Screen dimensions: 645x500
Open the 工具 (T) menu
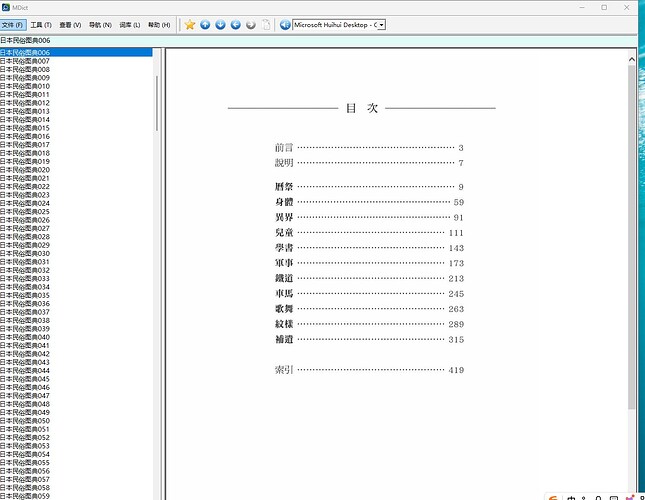(41, 25)
